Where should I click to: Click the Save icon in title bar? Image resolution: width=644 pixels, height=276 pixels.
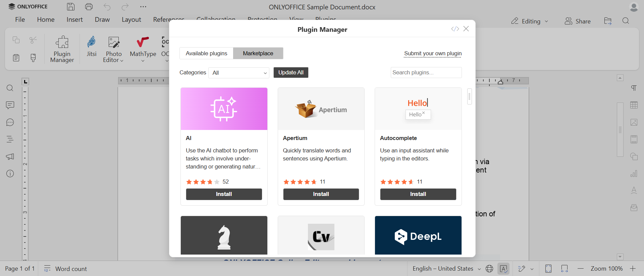(x=71, y=7)
